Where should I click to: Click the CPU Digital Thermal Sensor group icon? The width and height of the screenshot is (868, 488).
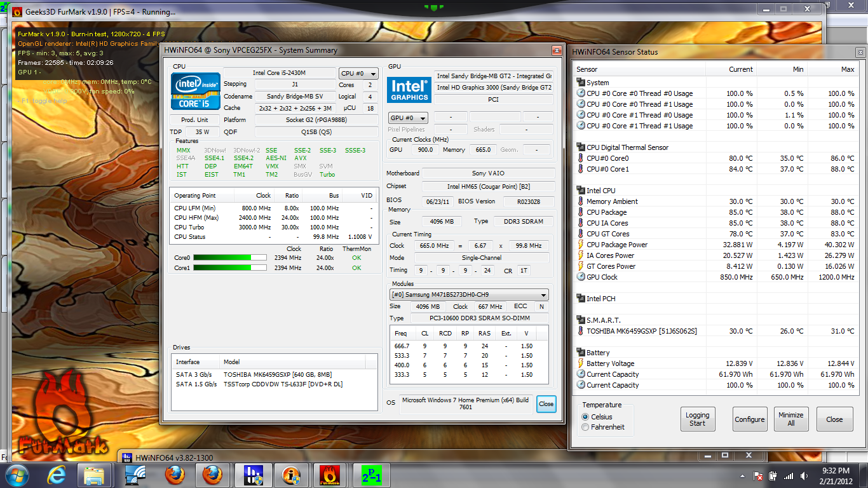click(x=581, y=147)
